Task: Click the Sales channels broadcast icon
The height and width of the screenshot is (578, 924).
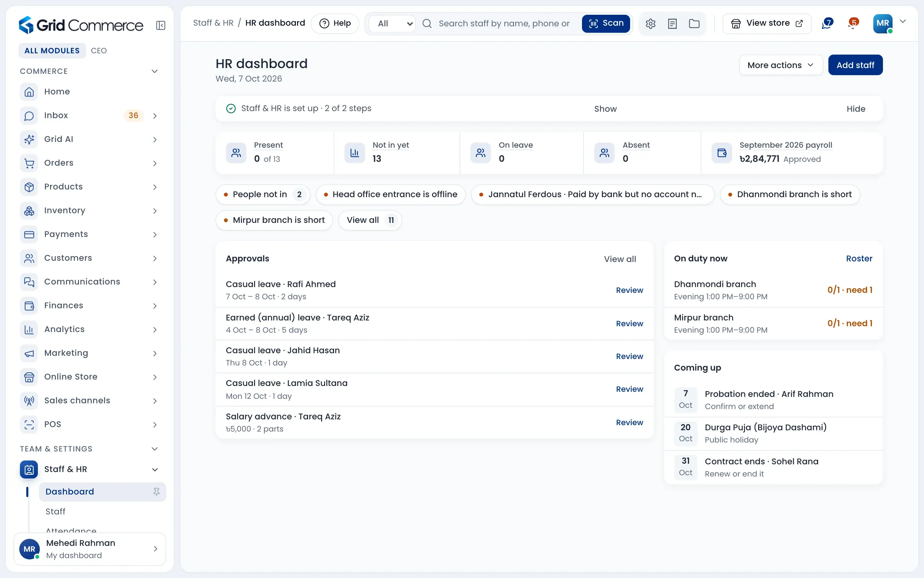Action: click(29, 401)
